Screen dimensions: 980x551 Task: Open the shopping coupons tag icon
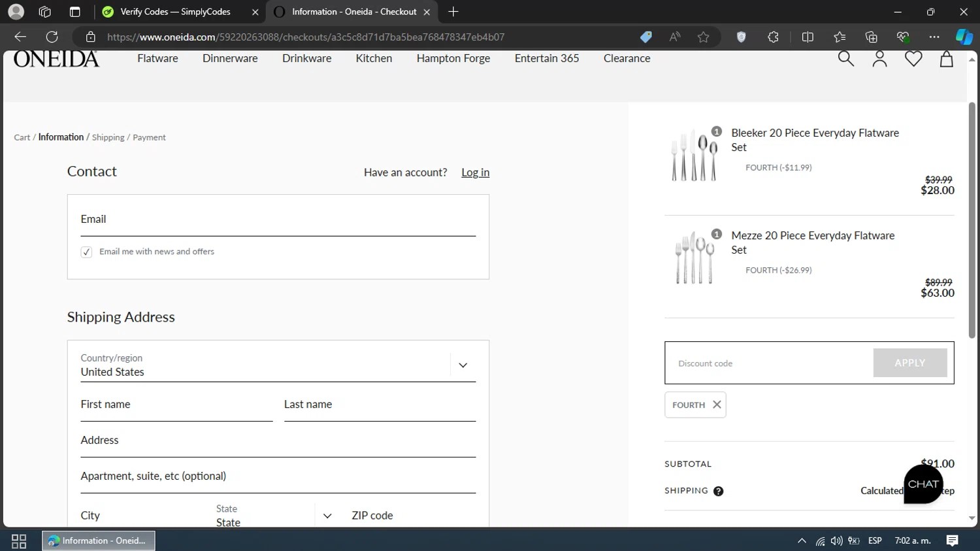point(645,37)
